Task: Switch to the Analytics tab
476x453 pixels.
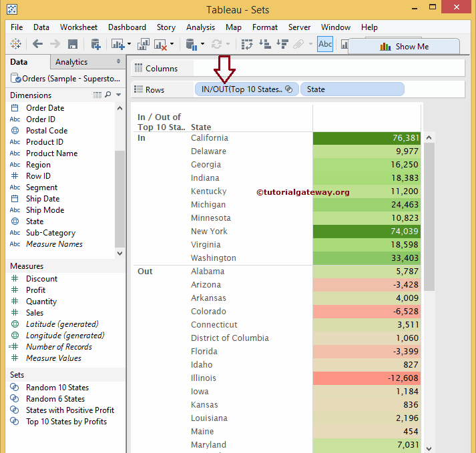Action: tap(71, 62)
